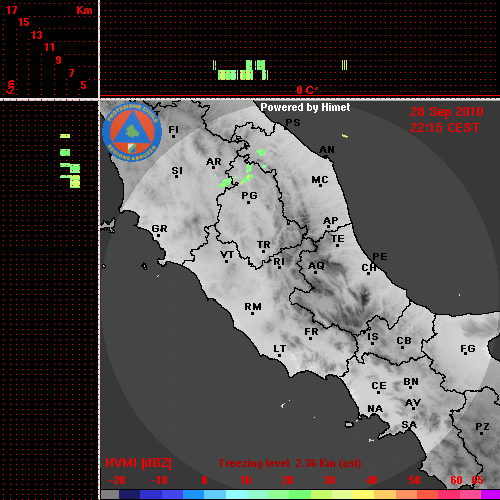Click the dark blue swatch below -20 in the color scale
Screen dimensions: 500x500
coord(129,495)
